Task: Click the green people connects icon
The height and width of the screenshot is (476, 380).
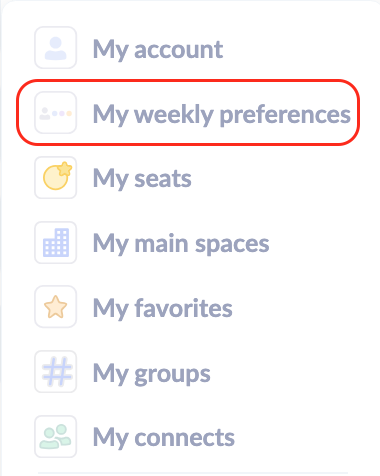Action: (x=56, y=436)
